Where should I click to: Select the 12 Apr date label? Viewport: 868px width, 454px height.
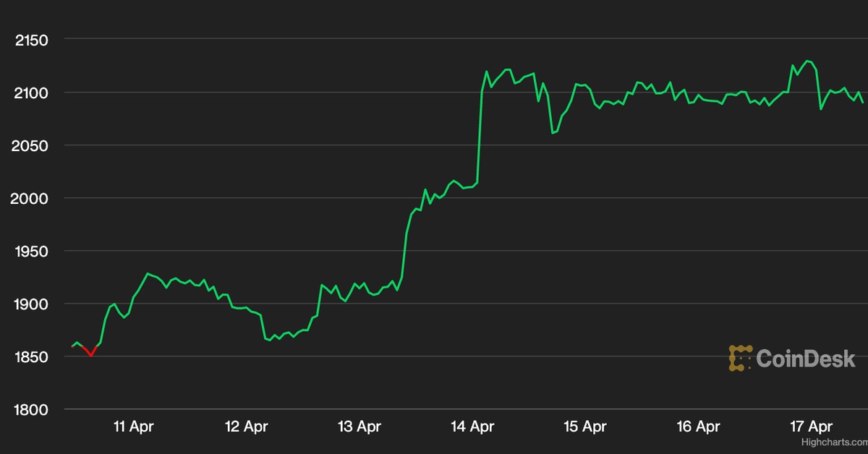click(247, 427)
